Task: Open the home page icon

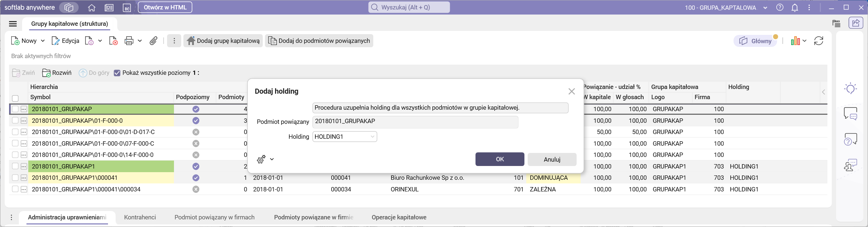Action: coord(92,8)
